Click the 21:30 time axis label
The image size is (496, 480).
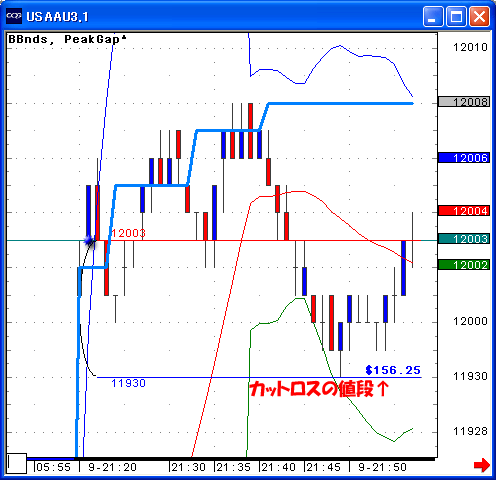click(188, 467)
